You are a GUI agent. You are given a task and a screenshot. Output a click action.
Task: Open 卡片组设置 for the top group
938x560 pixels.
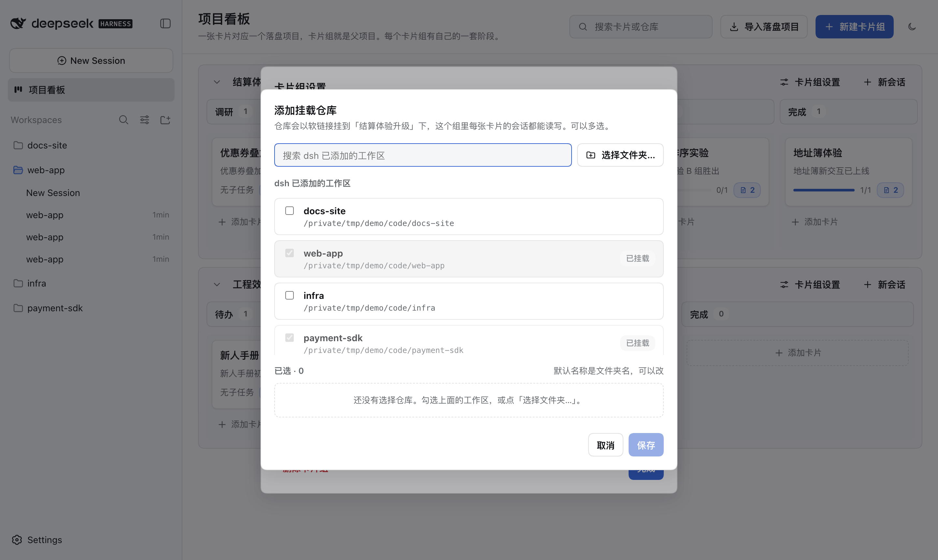coord(810,82)
